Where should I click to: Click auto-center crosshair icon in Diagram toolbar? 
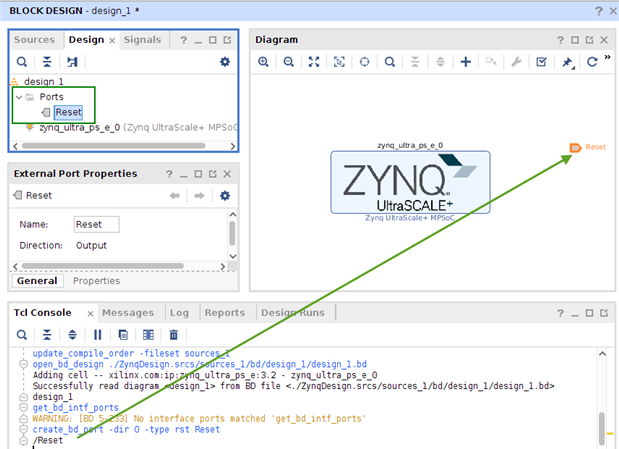(x=364, y=62)
